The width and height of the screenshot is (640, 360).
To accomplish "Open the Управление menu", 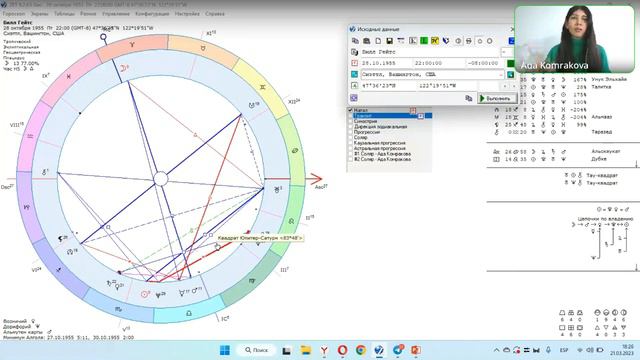I will pyautogui.click(x=116, y=13).
